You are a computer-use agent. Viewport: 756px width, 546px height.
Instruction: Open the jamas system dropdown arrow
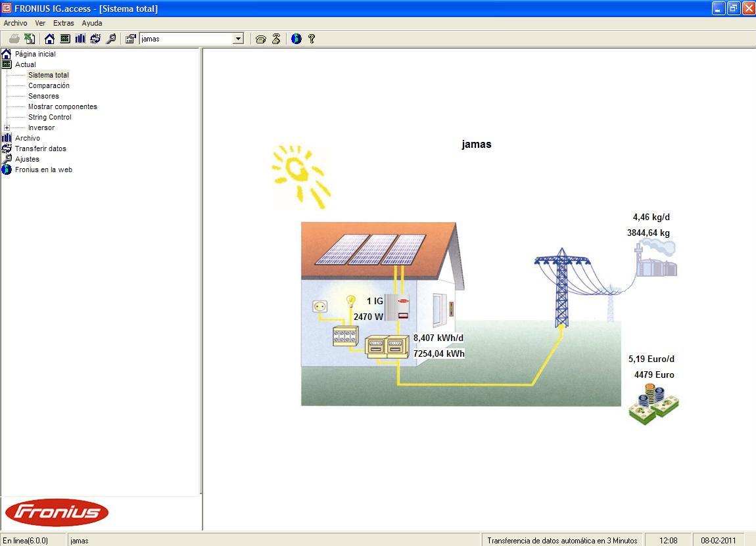[238, 39]
